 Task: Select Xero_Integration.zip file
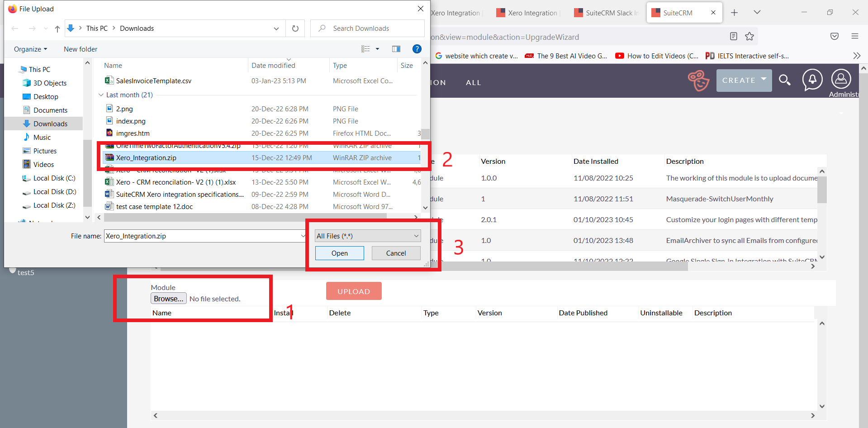point(261,157)
